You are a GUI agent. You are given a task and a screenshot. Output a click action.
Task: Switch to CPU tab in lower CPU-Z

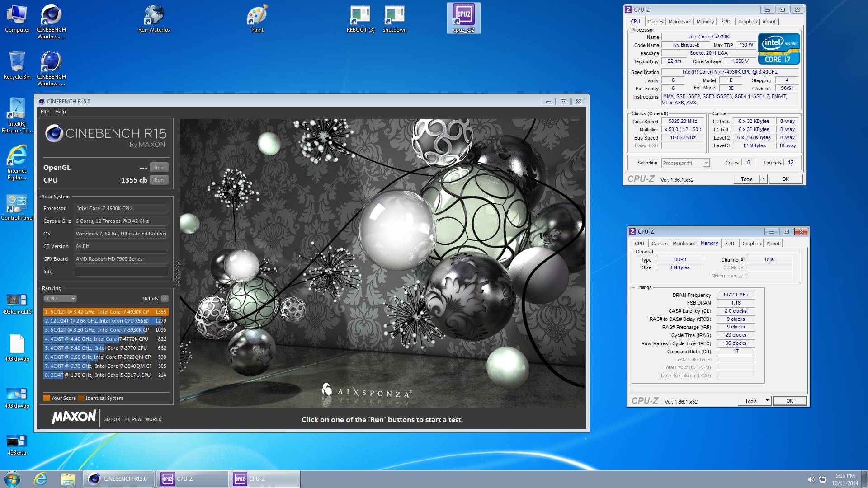(639, 244)
